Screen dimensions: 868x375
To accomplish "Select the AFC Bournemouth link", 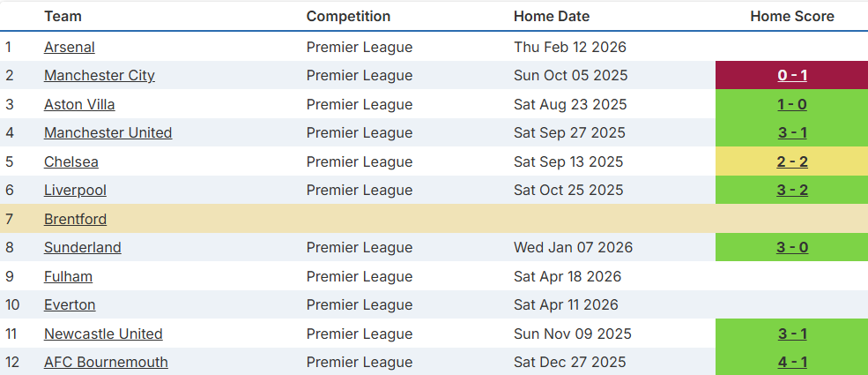I will (106, 362).
